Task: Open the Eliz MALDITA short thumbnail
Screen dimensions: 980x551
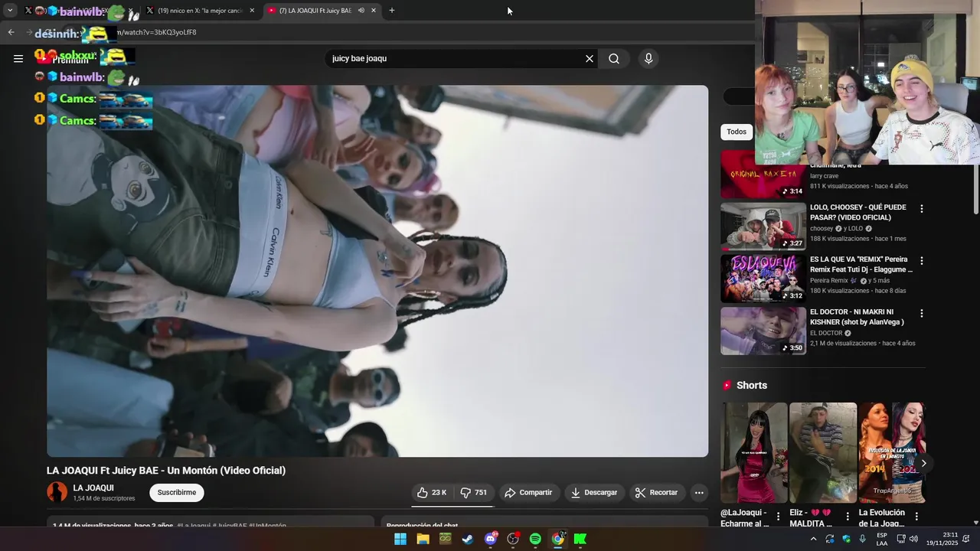Action: pyautogui.click(x=823, y=452)
